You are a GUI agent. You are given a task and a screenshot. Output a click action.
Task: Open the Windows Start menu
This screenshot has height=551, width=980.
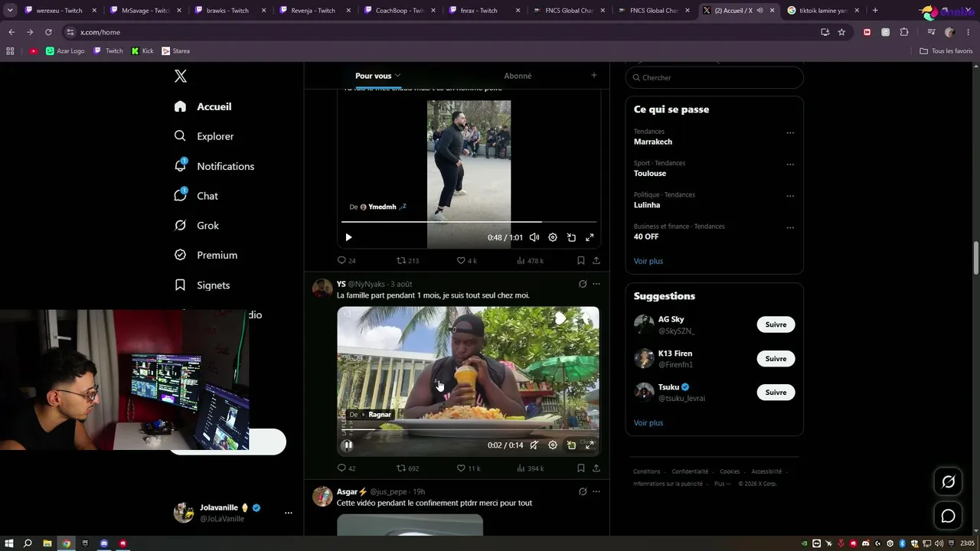click(x=9, y=543)
